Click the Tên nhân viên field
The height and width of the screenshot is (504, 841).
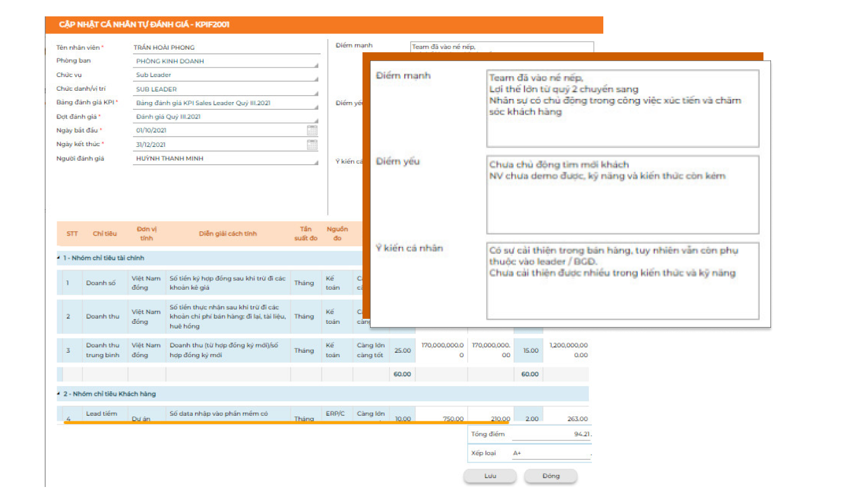226,47
